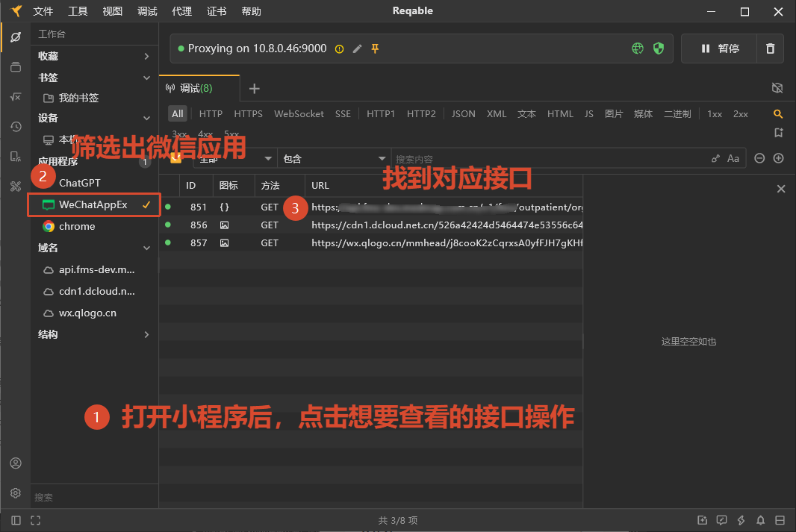Click the 搜索内容 search input field
Viewport: 796px width, 532px height.
(x=550, y=159)
